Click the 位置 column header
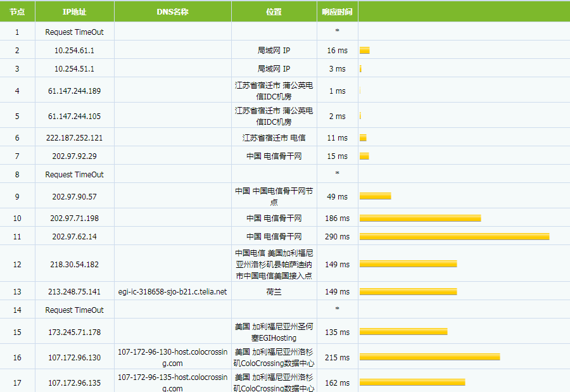This screenshot has width=570, height=392. 274,11
